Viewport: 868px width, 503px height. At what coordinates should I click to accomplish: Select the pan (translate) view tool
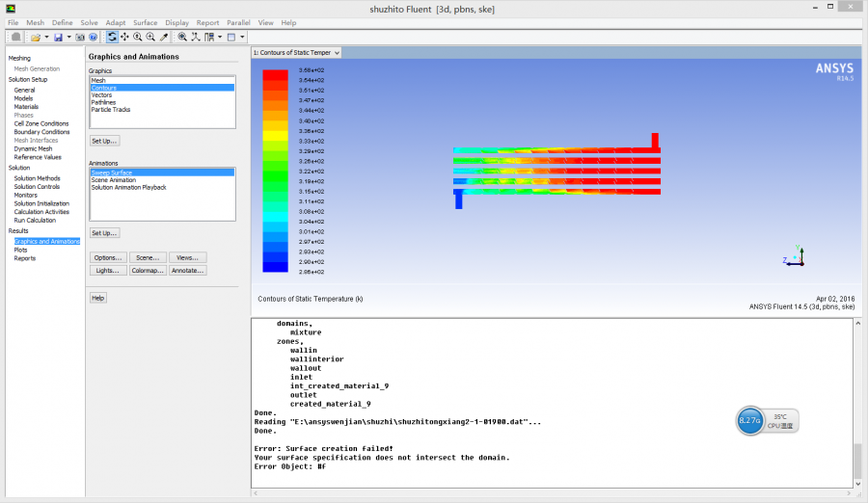pyautogui.click(x=124, y=37)
